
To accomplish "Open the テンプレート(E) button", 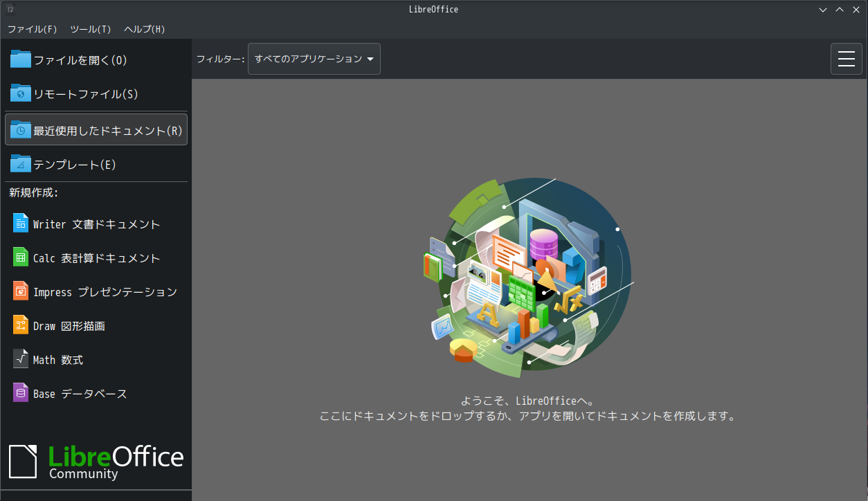I will (x=96, y=164).
